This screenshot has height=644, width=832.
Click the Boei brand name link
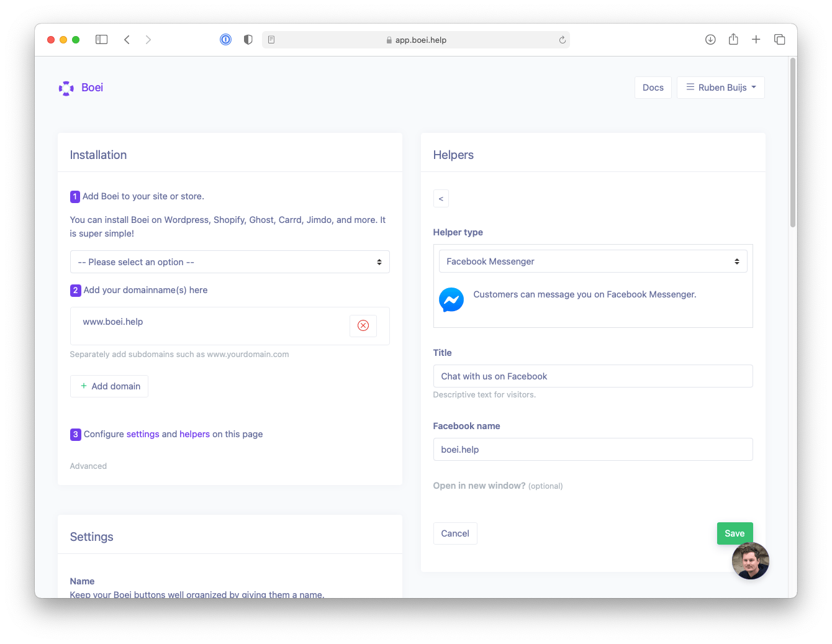tap(93, 88)
